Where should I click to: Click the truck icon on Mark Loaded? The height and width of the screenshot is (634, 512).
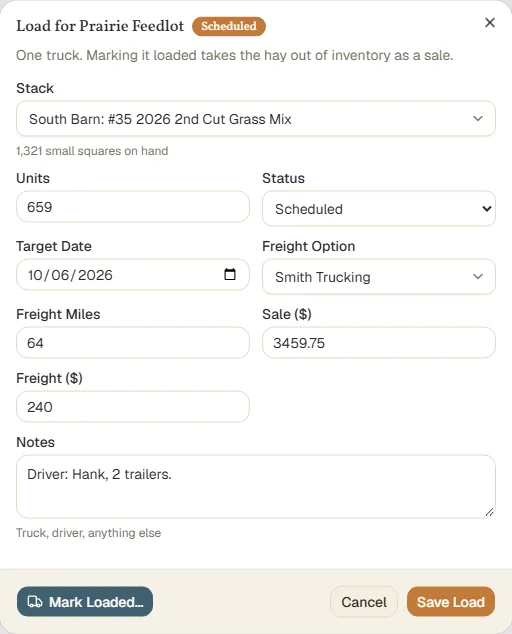point(35,602)
